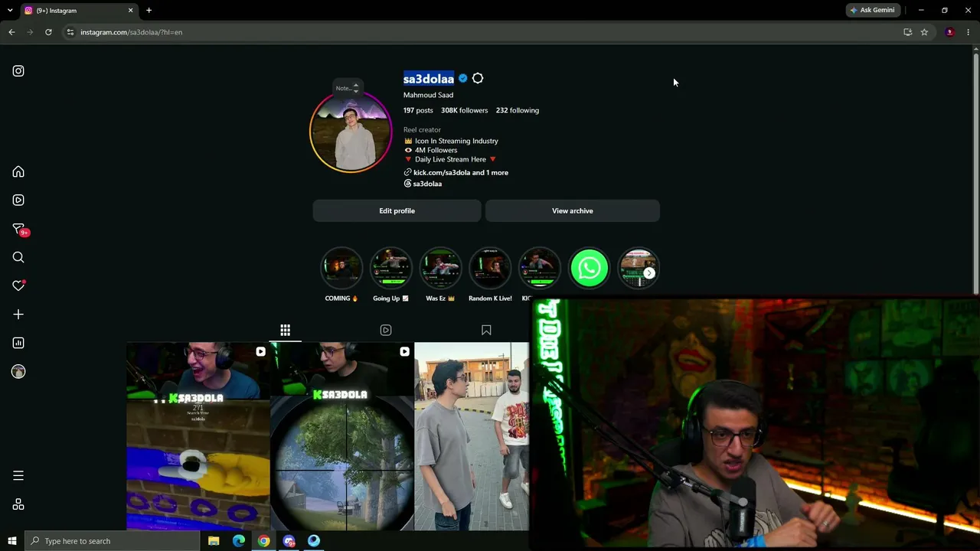
Task: Reload the Instagram page
Action: click(x=48, y=32)
